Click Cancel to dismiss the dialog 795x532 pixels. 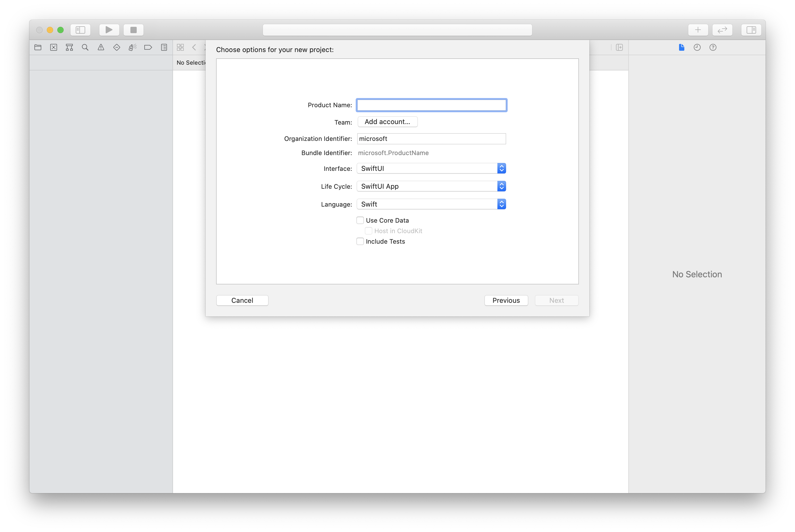242,300
